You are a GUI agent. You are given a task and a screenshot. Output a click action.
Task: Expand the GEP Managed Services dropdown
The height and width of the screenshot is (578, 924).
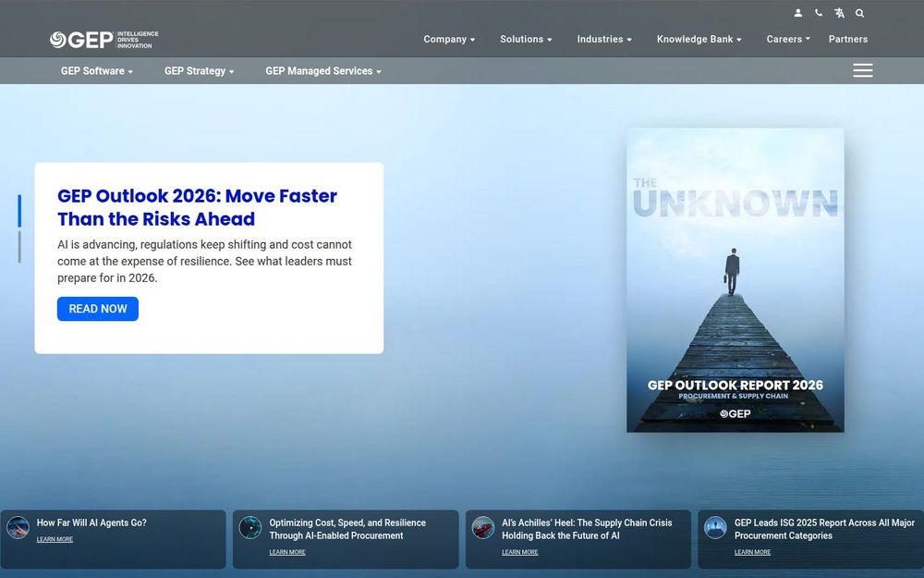(x=322, y=71)
